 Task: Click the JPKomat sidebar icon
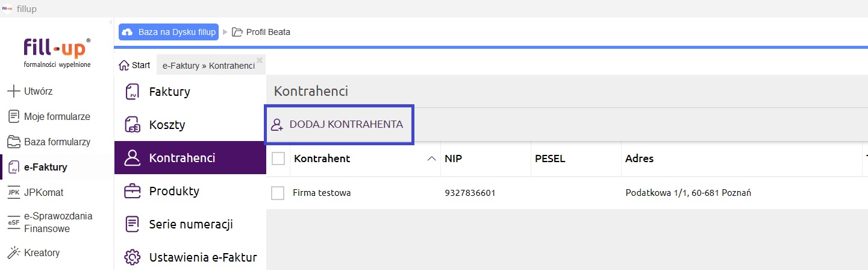[x=13, y=192]
